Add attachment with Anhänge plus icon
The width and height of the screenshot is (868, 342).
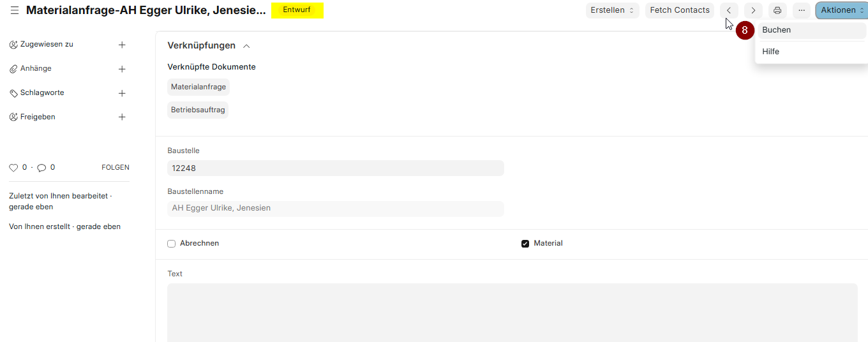(x=122, y=69)
